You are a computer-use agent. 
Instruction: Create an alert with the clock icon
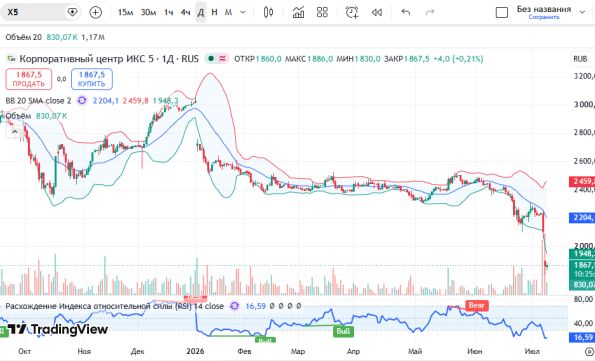(352, 12)
